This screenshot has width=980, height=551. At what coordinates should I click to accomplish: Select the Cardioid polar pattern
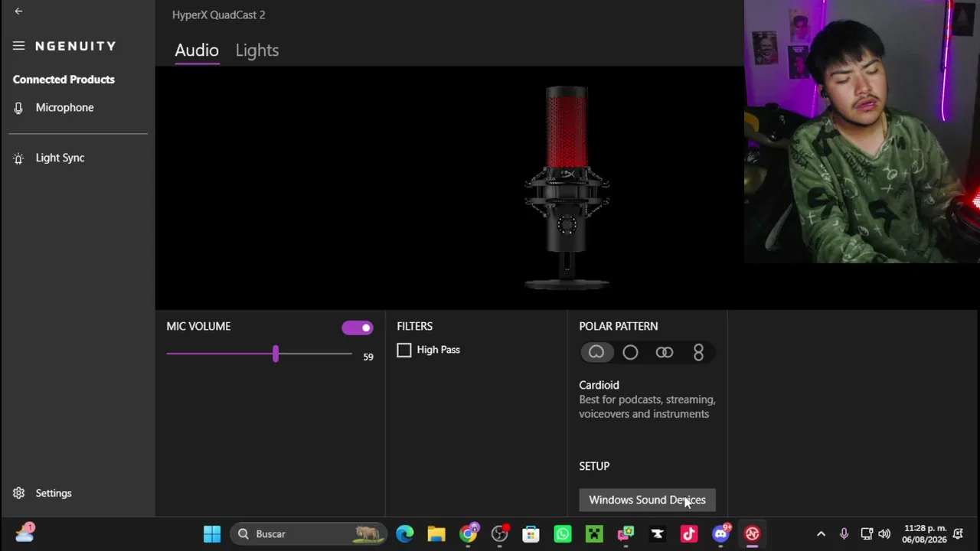pos(596,352)
